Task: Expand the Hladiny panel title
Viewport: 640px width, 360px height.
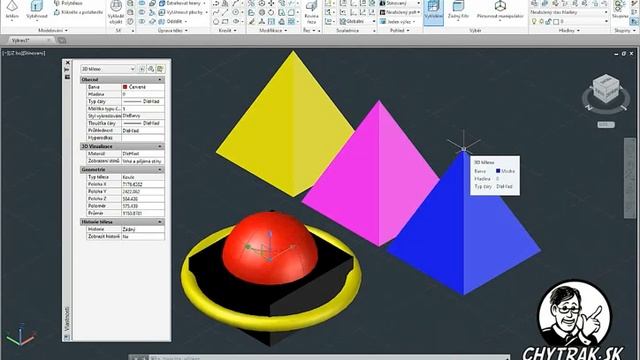Action: [x=569, y=31]
